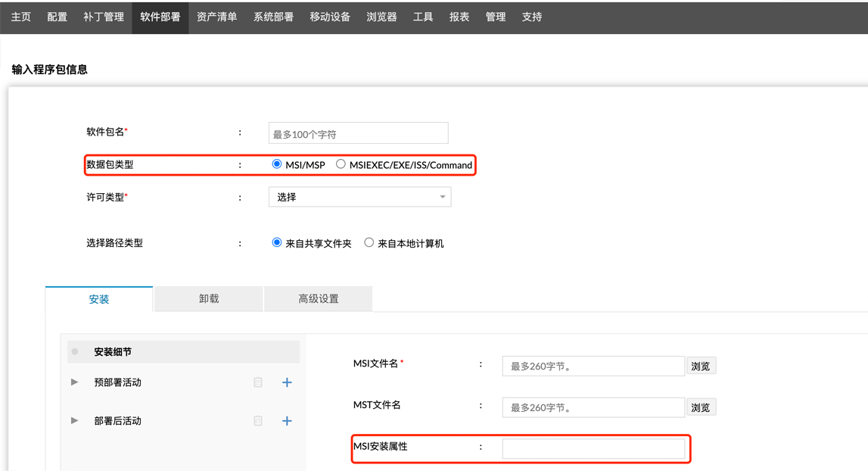Expand the 部署后活动 section arrow
The height and width of the screenshot is (471, 868).
click(x=74, y=421)
